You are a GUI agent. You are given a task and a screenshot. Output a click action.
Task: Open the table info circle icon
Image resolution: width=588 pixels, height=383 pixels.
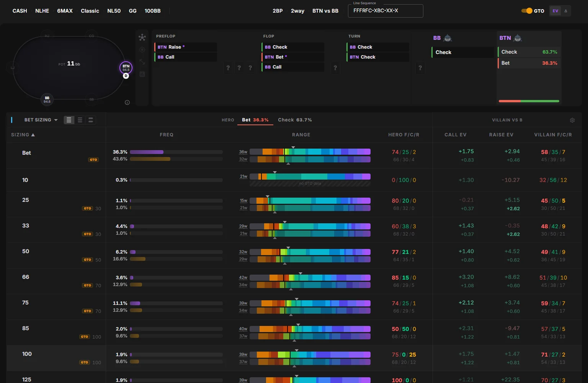click(127, 102)
